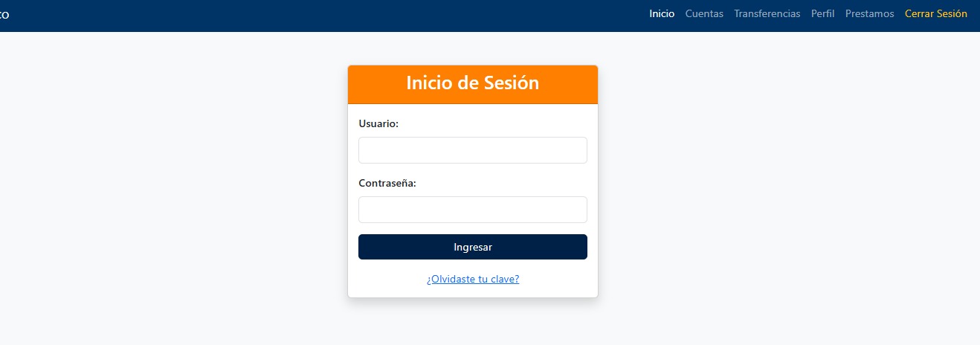Open the Inicio navigation item

tap(662, 13)
